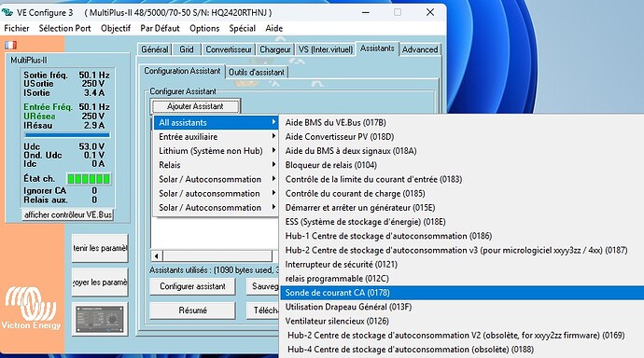
Task: Switch to the Advanced tab
Action: tap(420, 49)
